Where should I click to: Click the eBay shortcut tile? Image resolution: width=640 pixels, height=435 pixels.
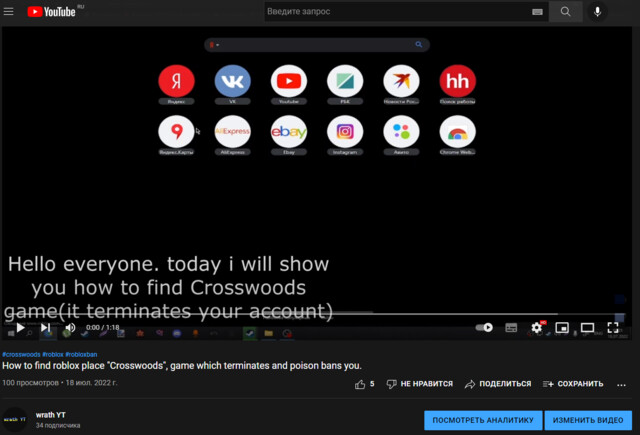point(289,135)
